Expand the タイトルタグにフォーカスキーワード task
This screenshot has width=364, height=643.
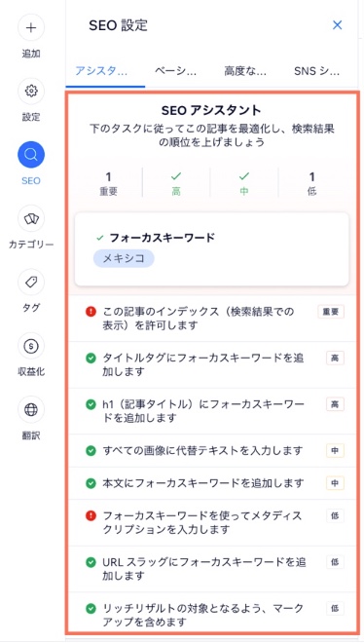tap(212, 364)
